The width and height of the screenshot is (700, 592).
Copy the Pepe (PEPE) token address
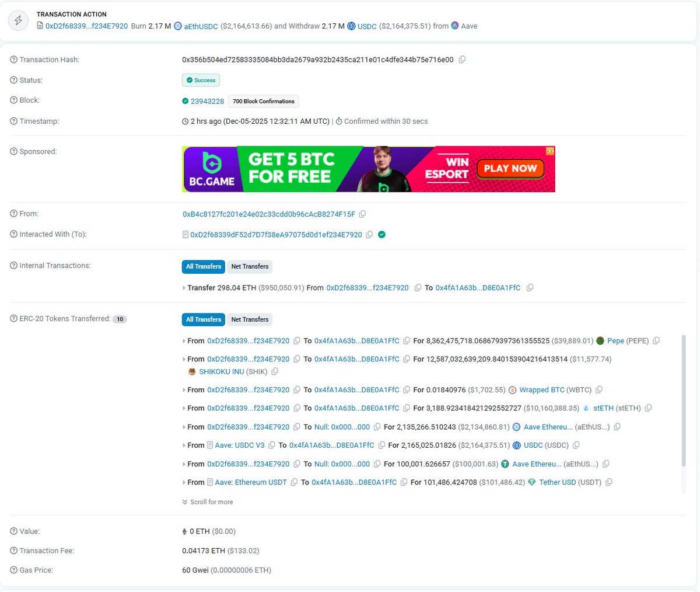pos(656,341)
